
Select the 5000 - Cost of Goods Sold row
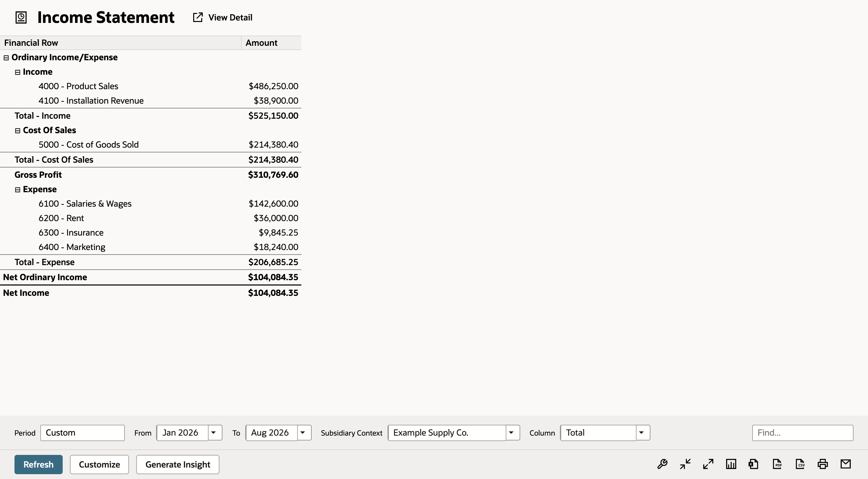point(151,145)
